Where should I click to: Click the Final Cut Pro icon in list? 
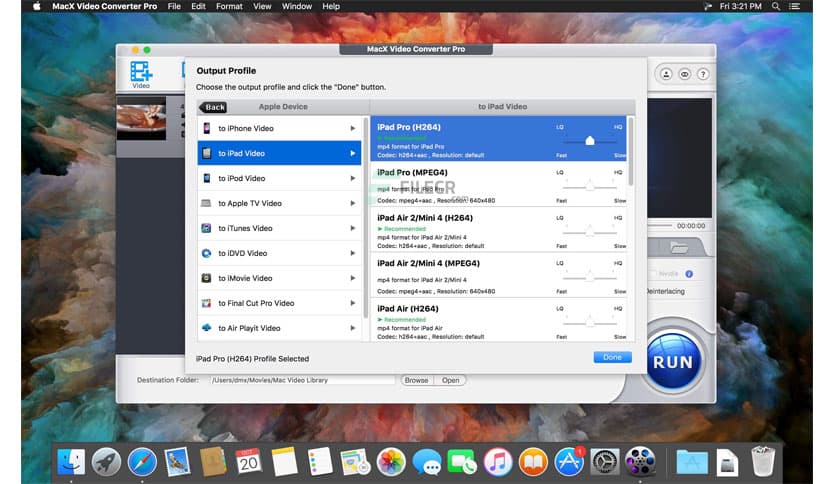point(206,303)
